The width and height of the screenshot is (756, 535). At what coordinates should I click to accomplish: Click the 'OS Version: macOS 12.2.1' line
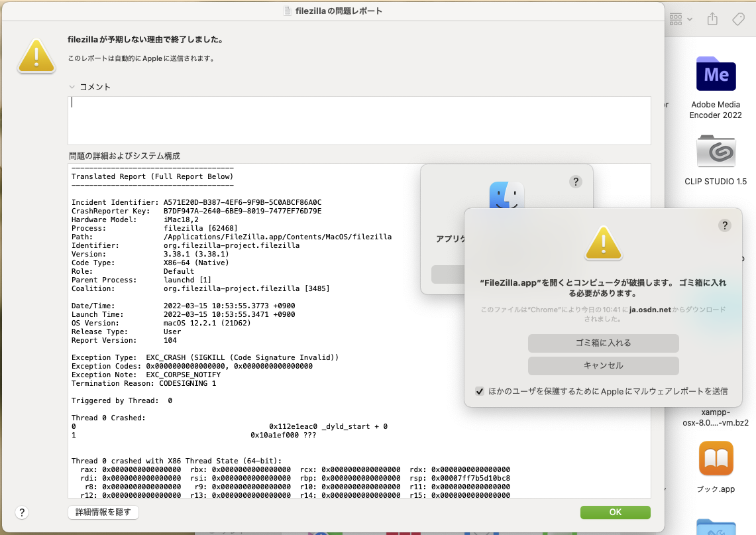click(161, 324)
